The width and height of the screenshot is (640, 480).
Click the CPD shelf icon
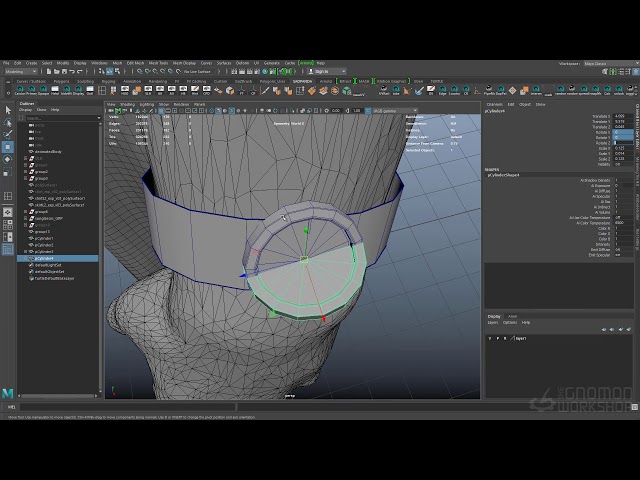207,90
